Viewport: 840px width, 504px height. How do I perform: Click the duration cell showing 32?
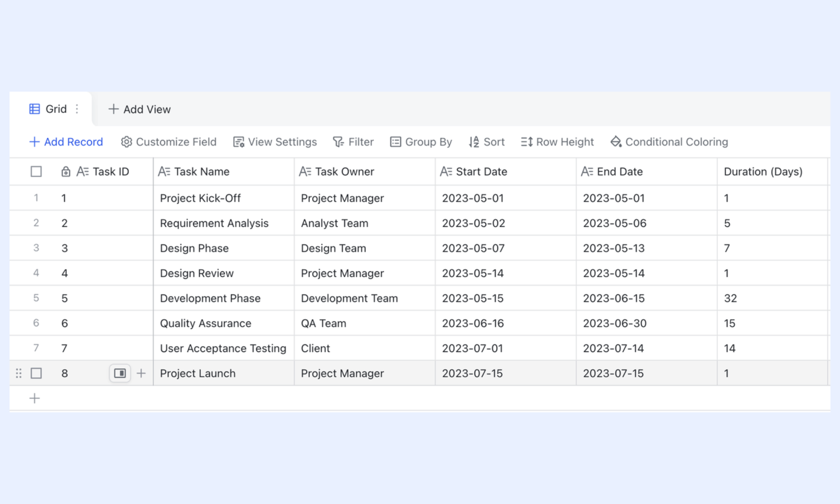point(772,298)
